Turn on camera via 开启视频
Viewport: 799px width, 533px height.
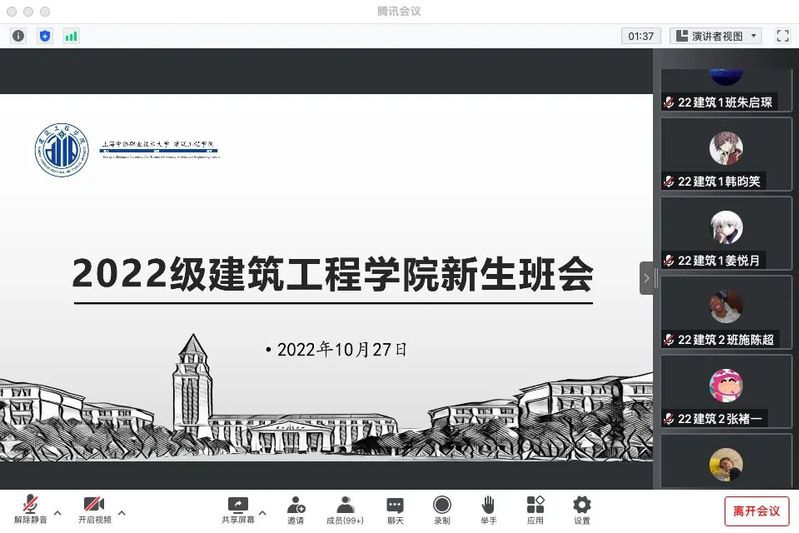point(94,509)
